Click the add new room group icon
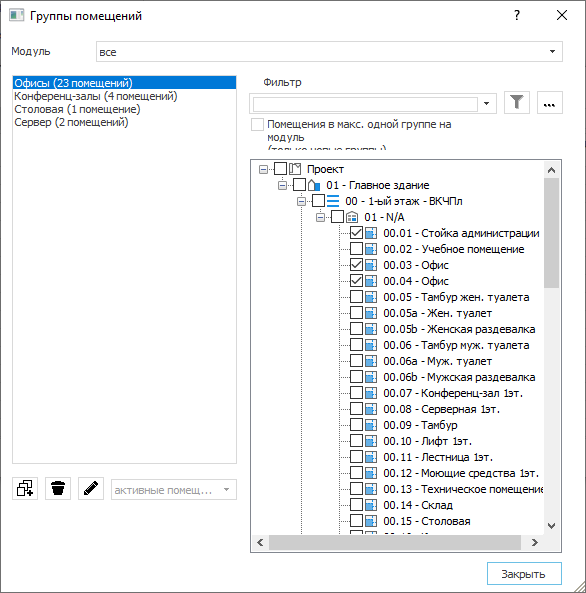The width and height of the screenshot is (586, 593). (x=25, y=489)
